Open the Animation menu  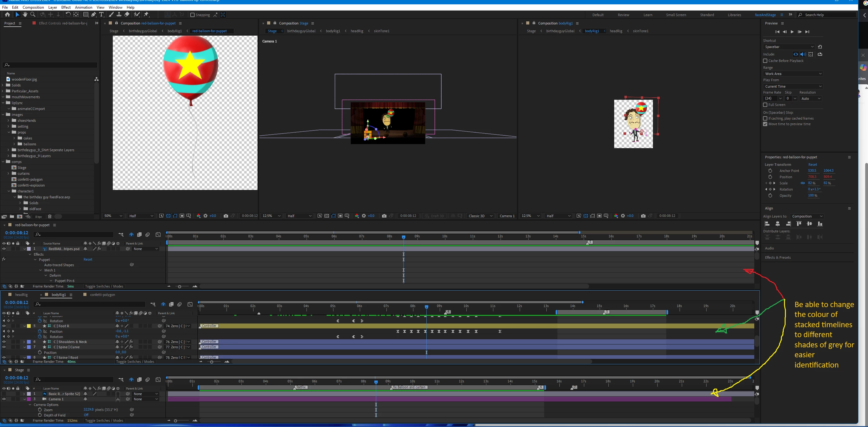(x=83, y=7)
